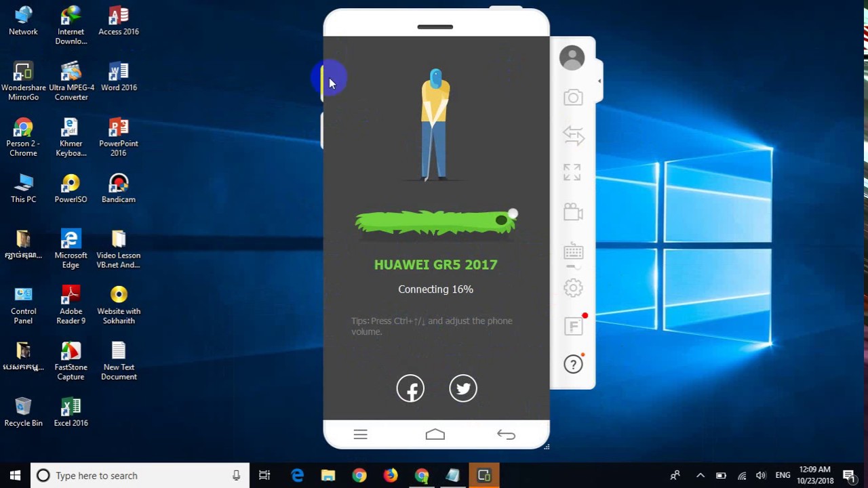Open Firefox from the taskbar
Viewport: 868px width, 488px height.
[x=391, y=475]
